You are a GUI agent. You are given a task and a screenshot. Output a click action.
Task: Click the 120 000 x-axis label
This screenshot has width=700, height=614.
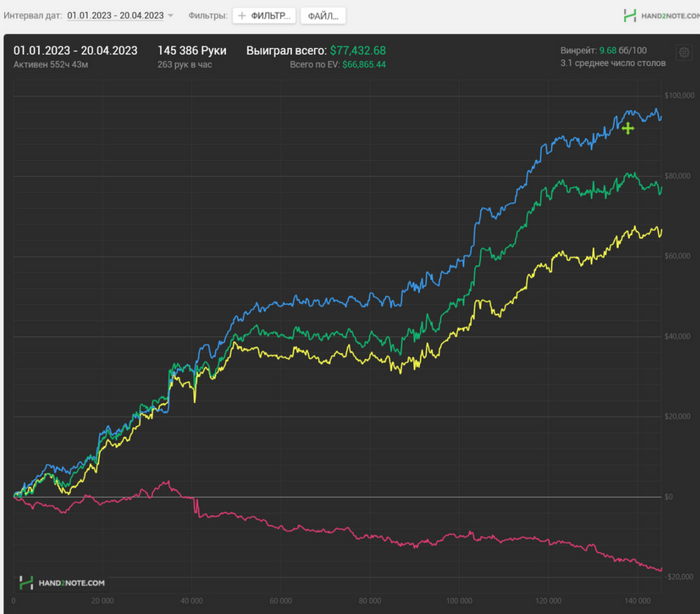(549, 601)
